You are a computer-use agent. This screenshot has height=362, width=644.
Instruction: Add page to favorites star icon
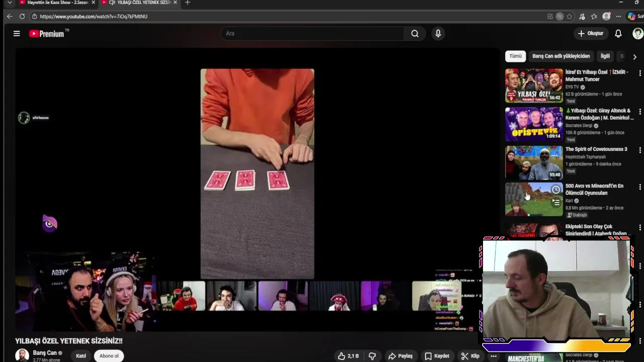click(x=569, y=17)
